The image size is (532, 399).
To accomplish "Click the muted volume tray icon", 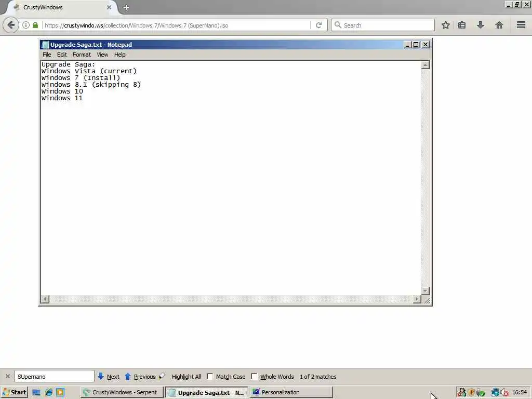I will [504, 393].
